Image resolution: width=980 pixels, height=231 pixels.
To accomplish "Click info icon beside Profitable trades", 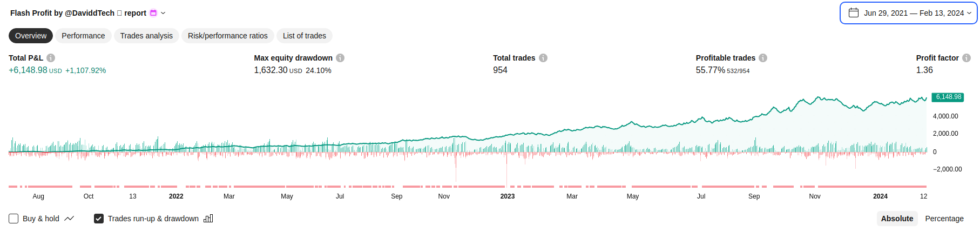I will [763, 58].
